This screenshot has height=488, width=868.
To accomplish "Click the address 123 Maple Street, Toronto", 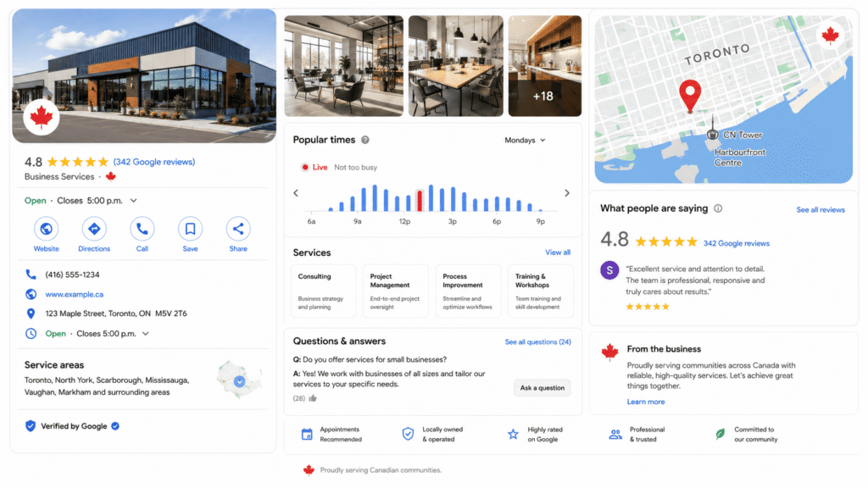I will (x=115, y=313).
